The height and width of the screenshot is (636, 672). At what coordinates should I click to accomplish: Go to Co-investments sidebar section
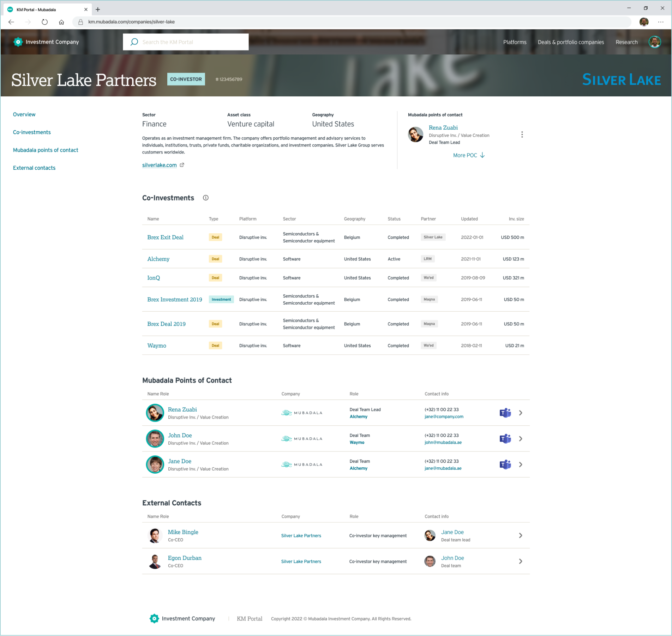click(x=32, y=132)
